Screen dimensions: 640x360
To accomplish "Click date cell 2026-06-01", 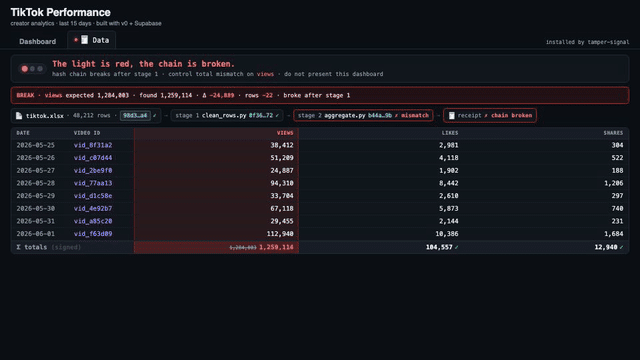I will point(36,233).
